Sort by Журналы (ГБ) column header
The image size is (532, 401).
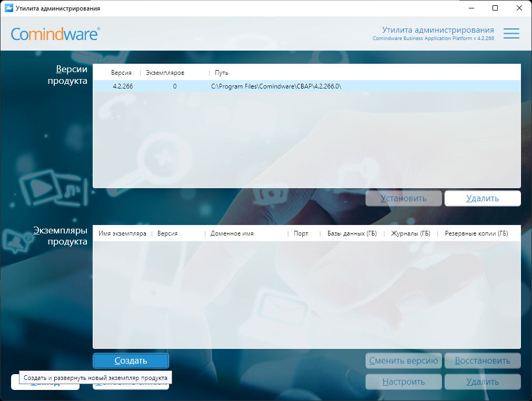point(410,233)
